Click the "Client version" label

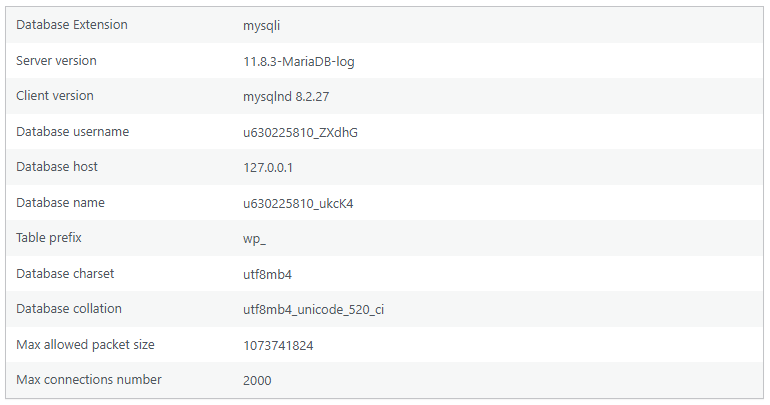click(x=55, y=96)
